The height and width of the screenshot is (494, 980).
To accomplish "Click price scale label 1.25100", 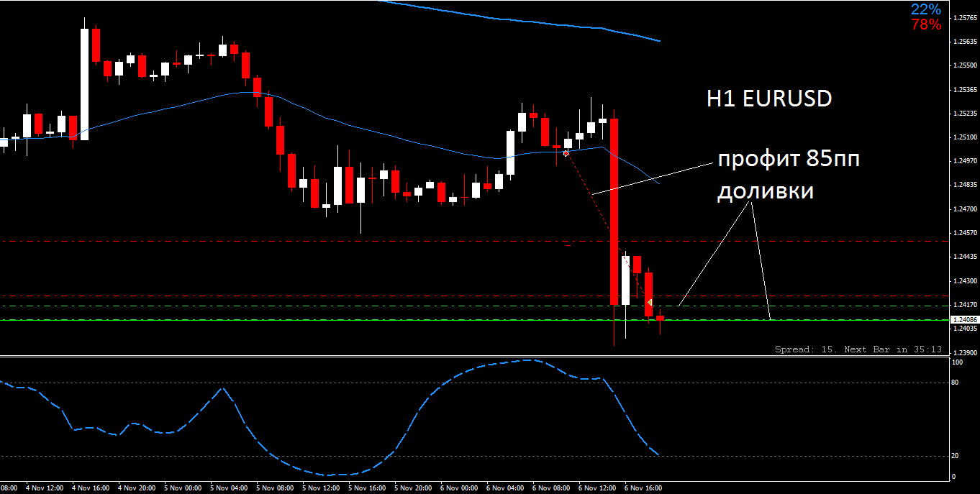I will (964, 137).
